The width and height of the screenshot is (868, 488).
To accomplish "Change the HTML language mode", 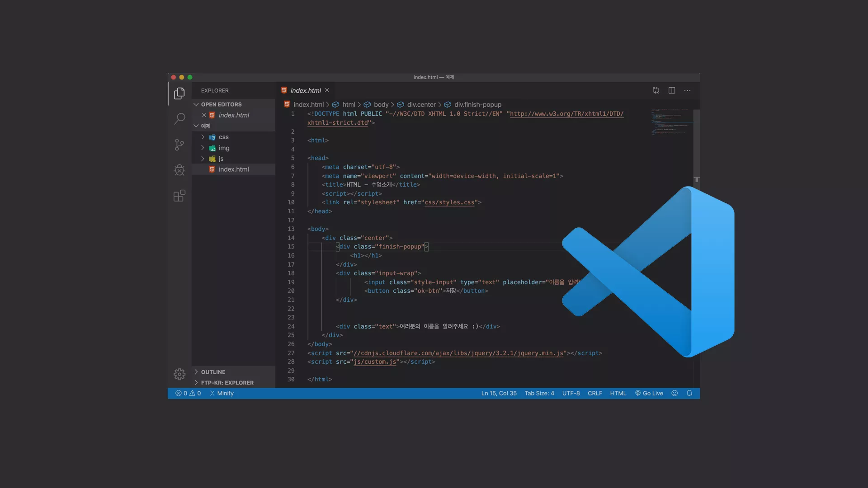I will [x=618, y=394].
